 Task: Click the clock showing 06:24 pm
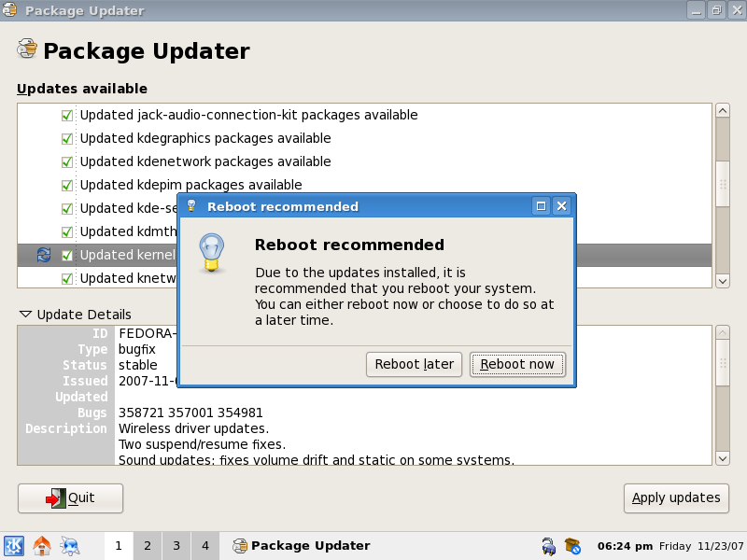pos(625,546)
